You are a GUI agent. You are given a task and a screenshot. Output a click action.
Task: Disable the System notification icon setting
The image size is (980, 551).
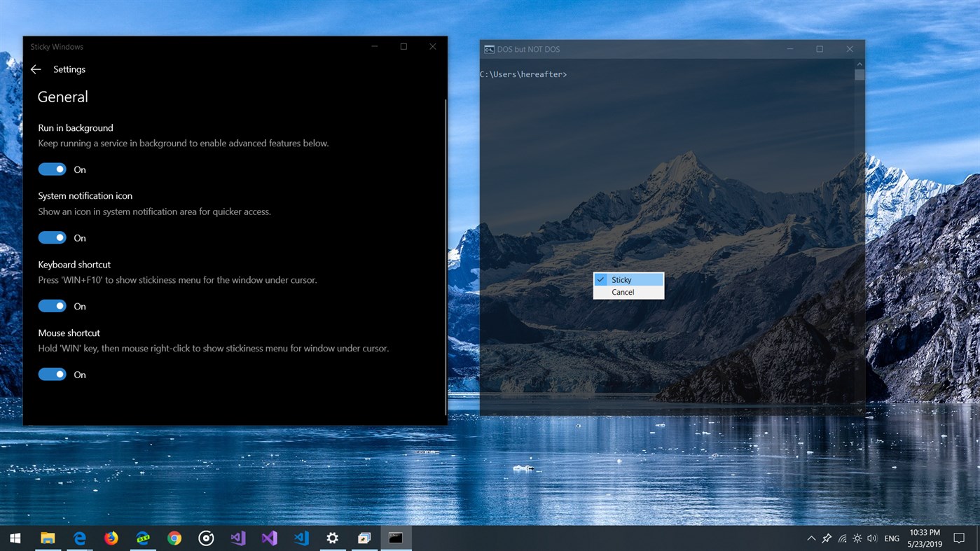click(x=52, y=237)
